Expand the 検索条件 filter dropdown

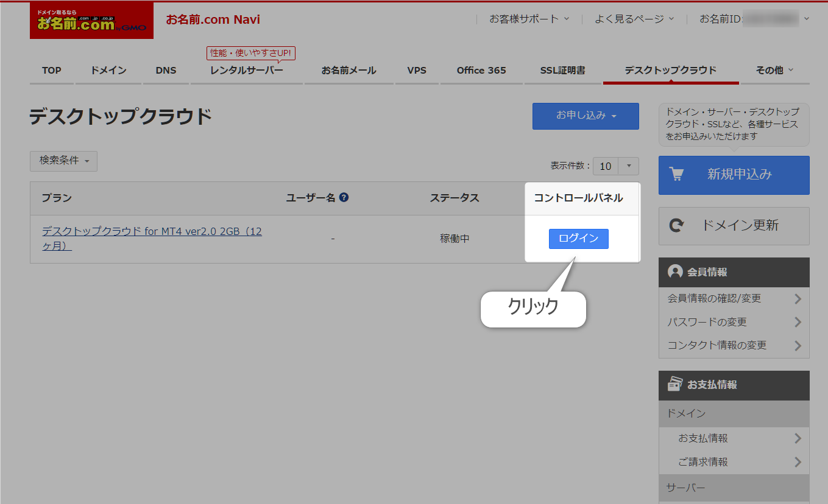pos(63,161)
